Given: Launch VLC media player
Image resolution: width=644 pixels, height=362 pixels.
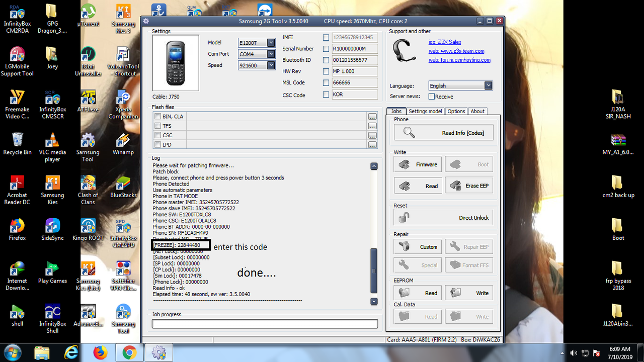Looking at the screenshot, I should 52,147.
